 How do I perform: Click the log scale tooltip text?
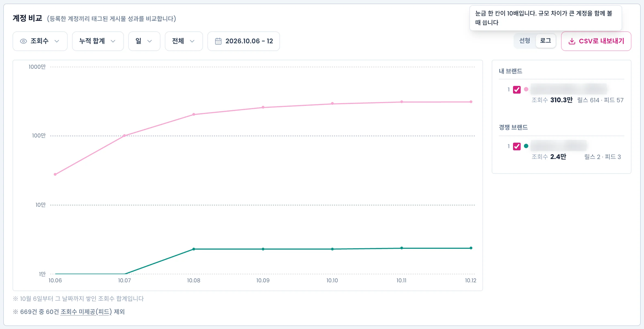[544, 18]
